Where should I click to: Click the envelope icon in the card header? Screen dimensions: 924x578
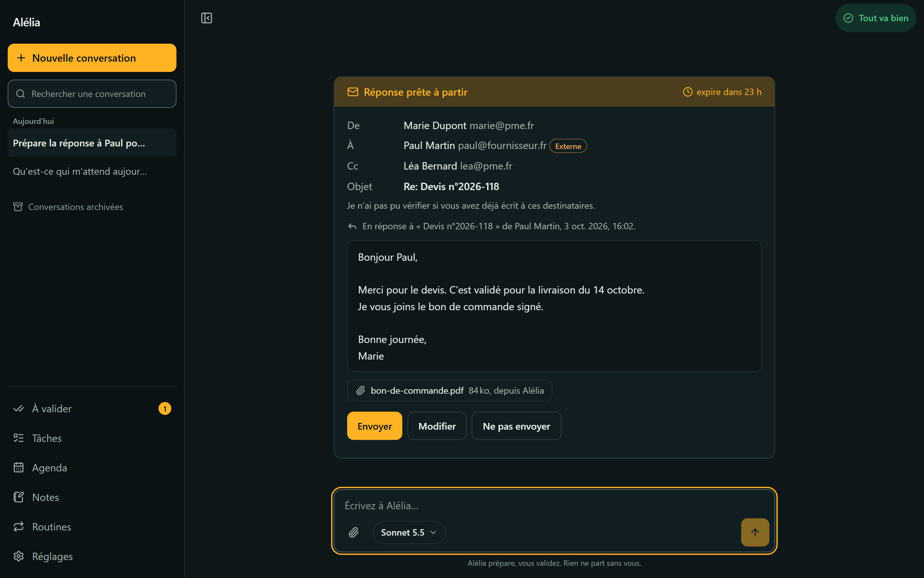click(x=353, y=92)
